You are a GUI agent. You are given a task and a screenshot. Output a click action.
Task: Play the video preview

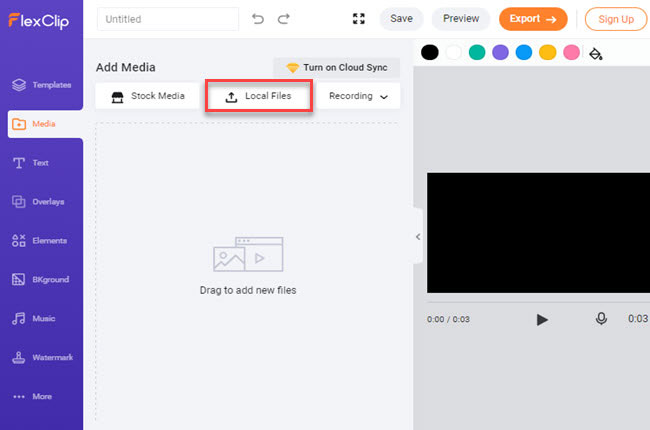pyautogui.click(x=542, y=319)
